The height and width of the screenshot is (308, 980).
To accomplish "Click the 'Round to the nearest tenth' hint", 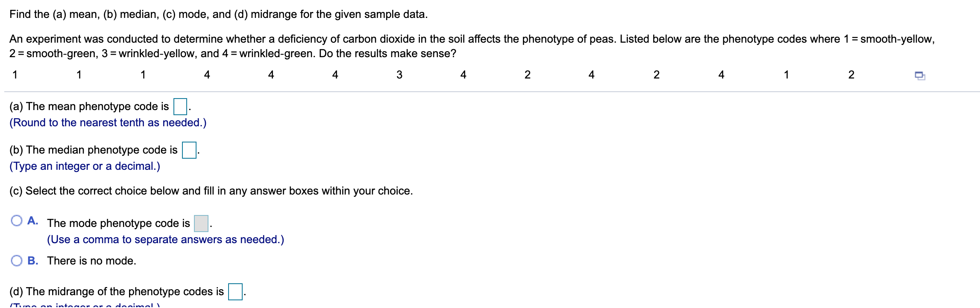I will tap(108, 123).
